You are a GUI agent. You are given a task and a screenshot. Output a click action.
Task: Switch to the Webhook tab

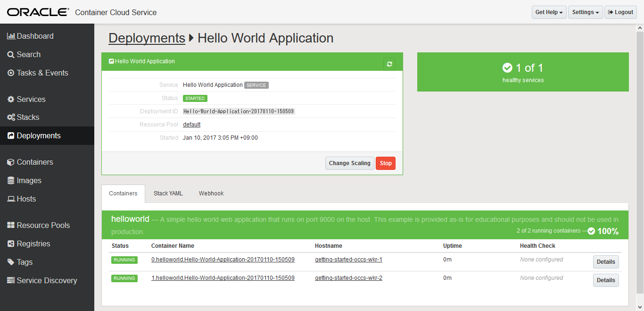click(x=211, y=193)
